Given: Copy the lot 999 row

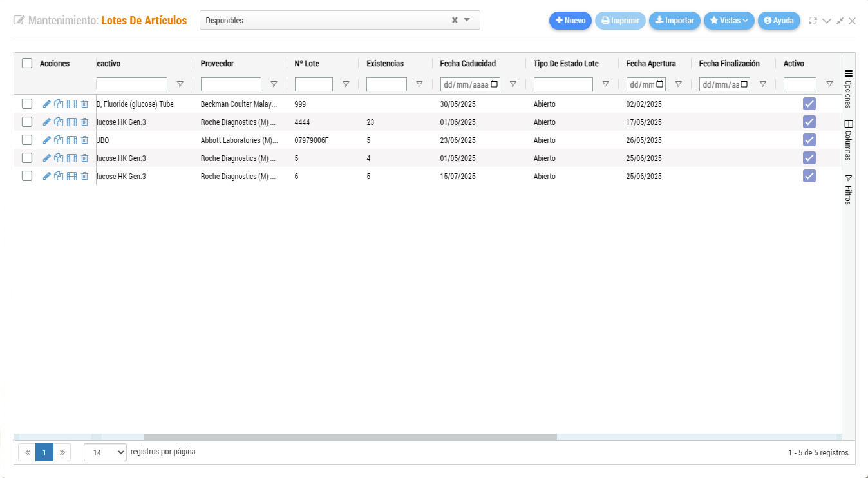Looking at the screenshot, I should 59,104.
